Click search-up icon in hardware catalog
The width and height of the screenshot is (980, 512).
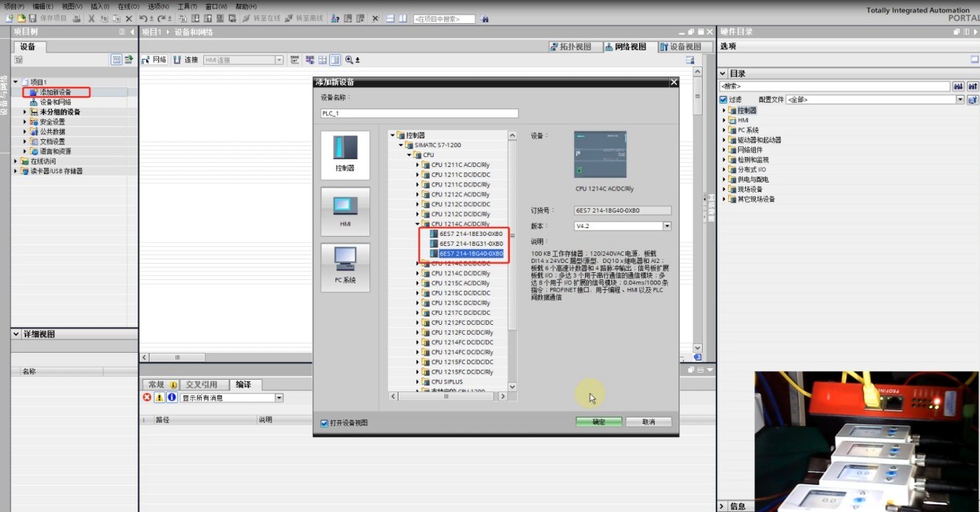(x=971, y=87)
